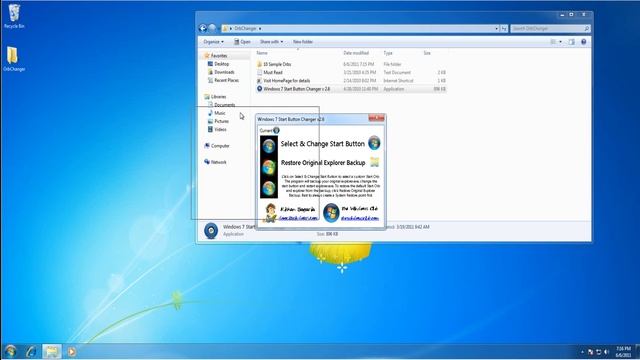Screen dimensions: 640x360
Task: Open the address bar history dropdown
Action: click(x=496, y=29)
